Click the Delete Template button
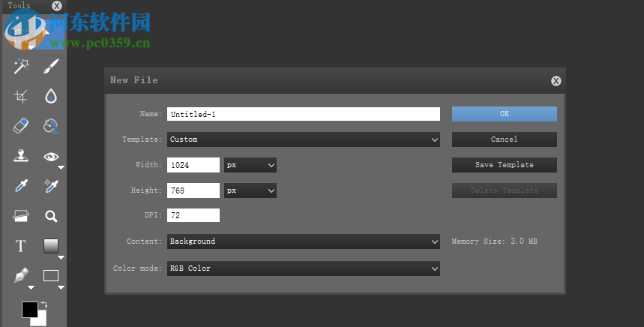644x327 pixels. (505, 190)
